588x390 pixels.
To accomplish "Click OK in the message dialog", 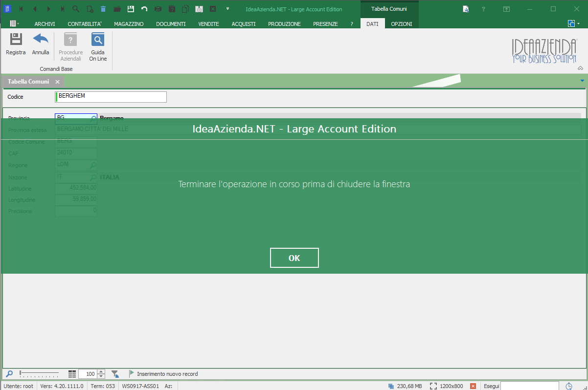I will [x=294, y=258].
